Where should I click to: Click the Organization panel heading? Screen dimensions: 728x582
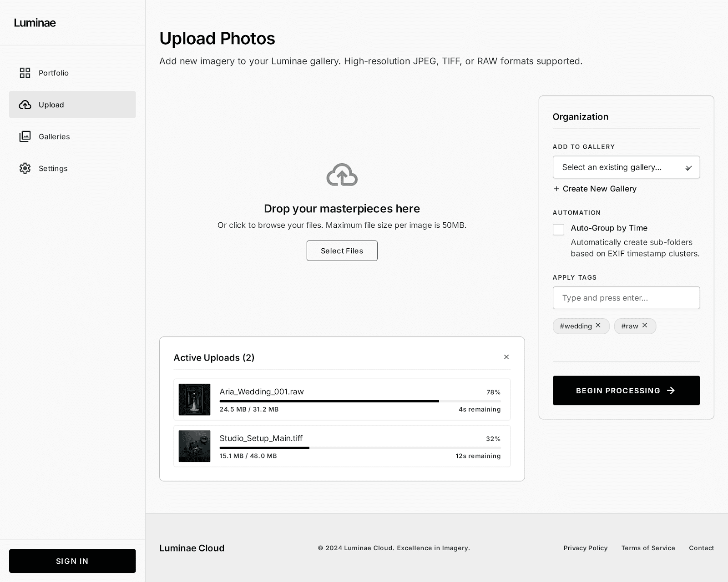(580, 117)
